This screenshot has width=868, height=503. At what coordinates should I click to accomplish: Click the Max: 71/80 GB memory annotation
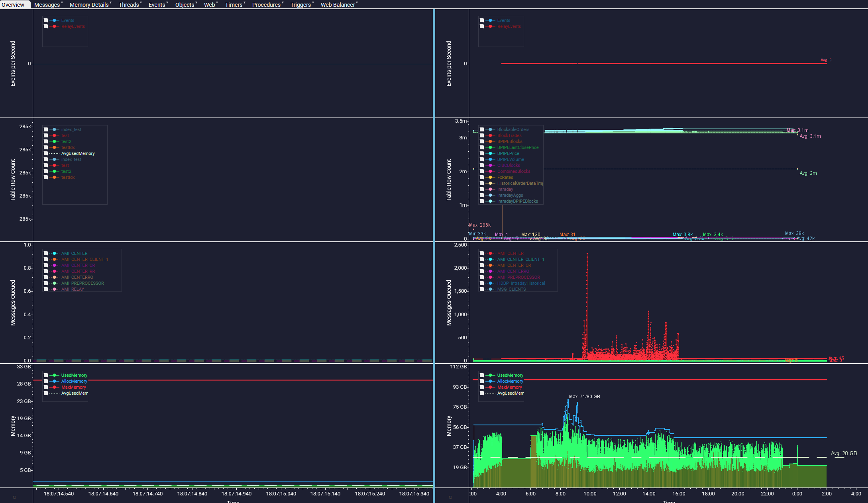tap(584, 397)
